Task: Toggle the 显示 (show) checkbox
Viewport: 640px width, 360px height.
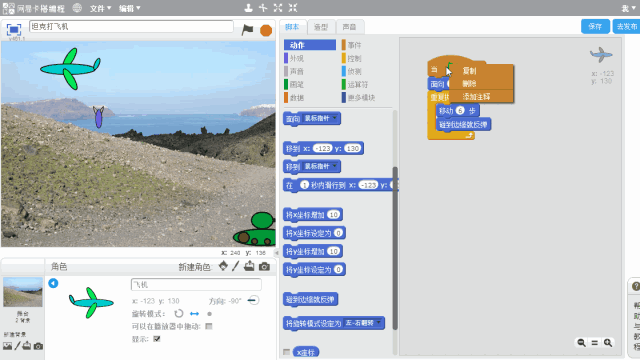Action: 157,339
